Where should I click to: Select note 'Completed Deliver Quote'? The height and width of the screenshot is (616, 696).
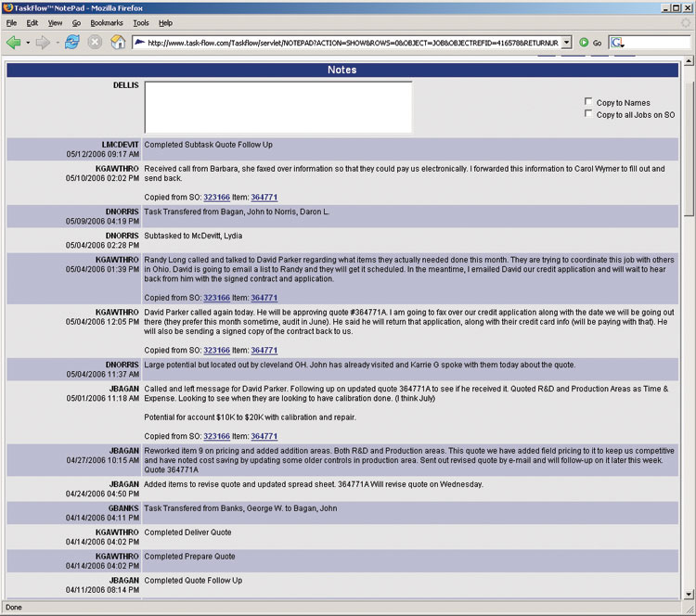click(187, 533)
